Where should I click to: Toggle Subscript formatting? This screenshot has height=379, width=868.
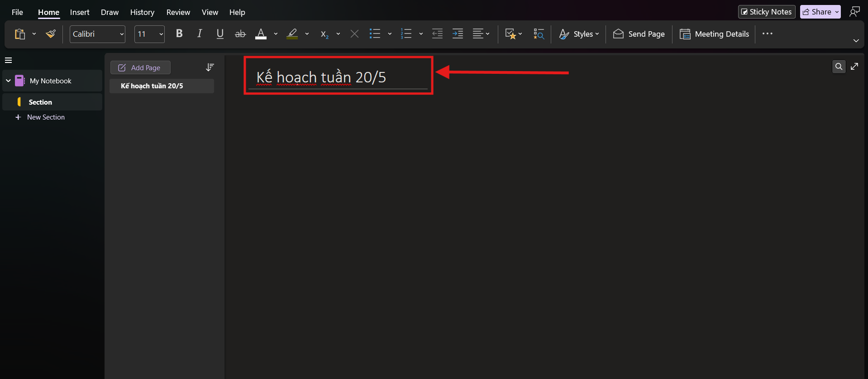point(324,34)
